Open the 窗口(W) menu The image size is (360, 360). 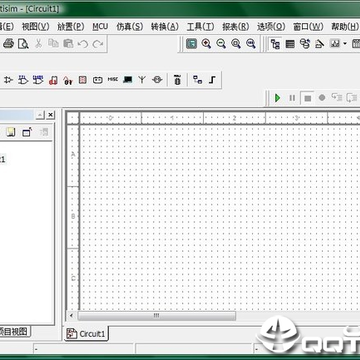[x=308, y=27]
